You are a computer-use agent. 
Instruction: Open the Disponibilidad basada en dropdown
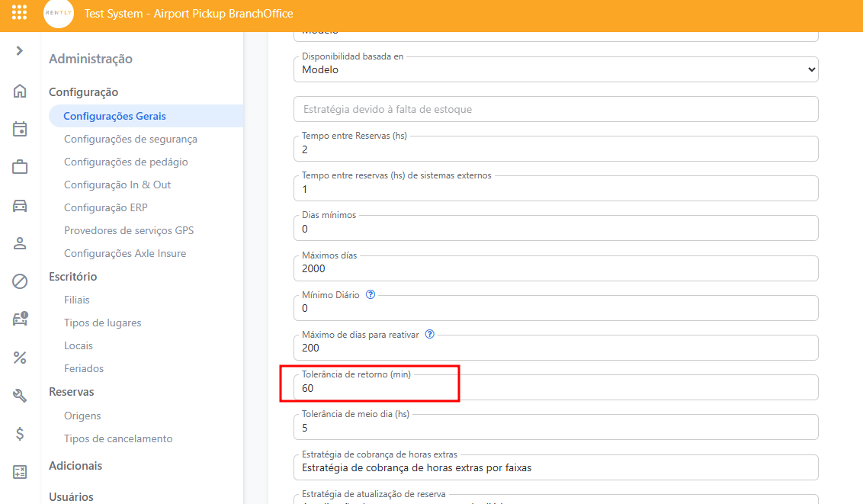point(555,69)
